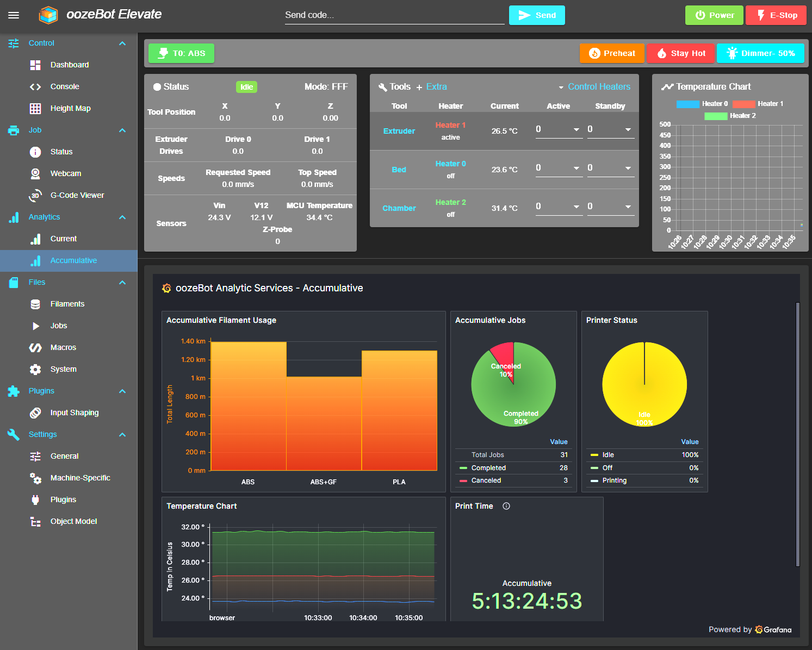This screenshot has height=650, width=812.
Task: Click the Extruder tool link
Action: point(399,131)
